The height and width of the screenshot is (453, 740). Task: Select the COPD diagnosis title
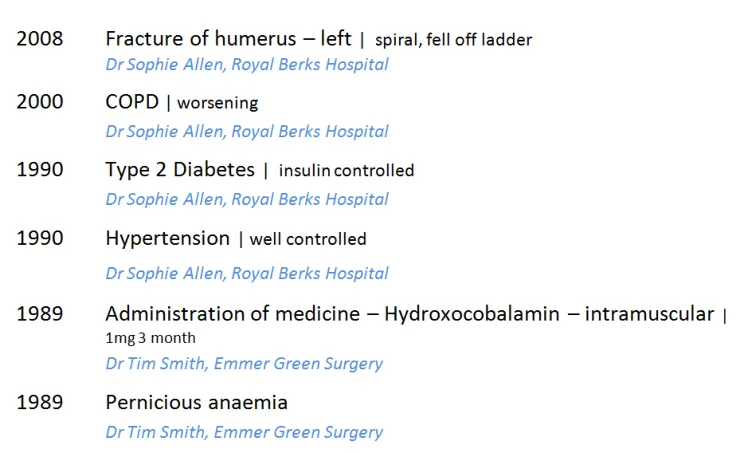[132, 102]
